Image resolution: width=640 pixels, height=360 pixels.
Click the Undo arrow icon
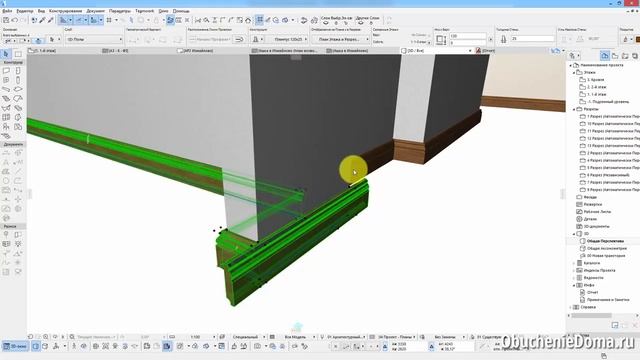[15, 20]
